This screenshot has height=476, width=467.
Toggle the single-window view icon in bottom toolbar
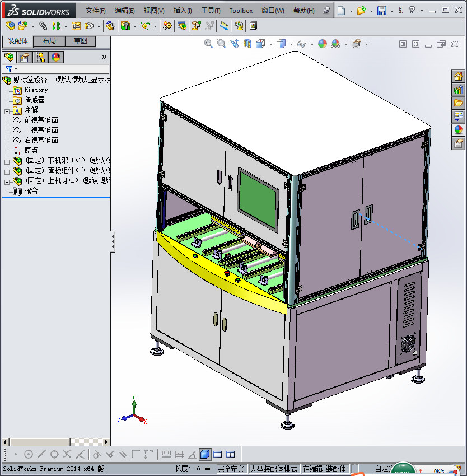tap(218, 454)
